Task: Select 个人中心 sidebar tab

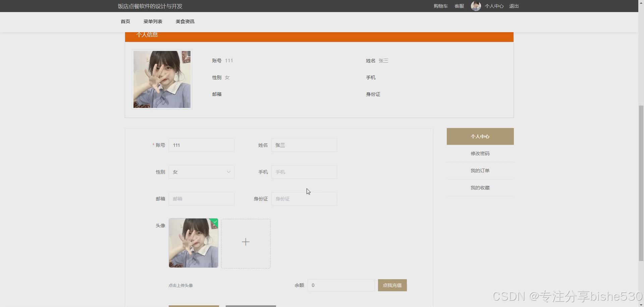Action: pyautogui.click(x=480, y=136)
